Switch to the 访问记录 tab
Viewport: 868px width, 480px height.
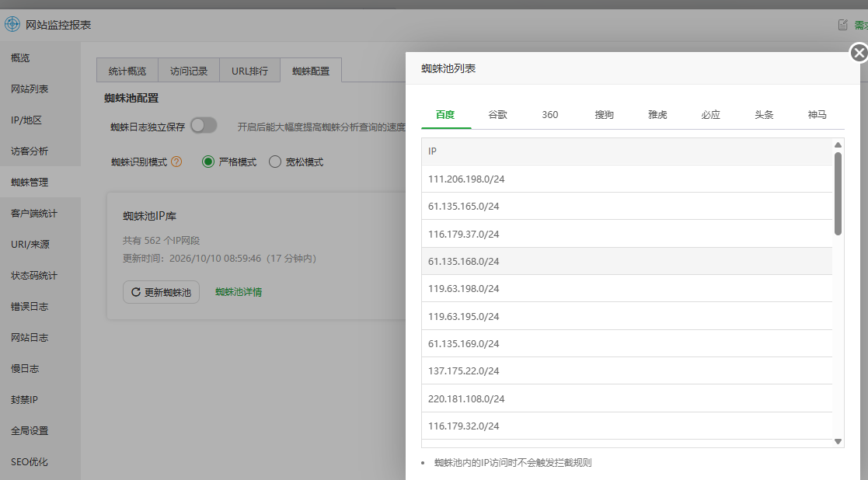coord(189,71)
